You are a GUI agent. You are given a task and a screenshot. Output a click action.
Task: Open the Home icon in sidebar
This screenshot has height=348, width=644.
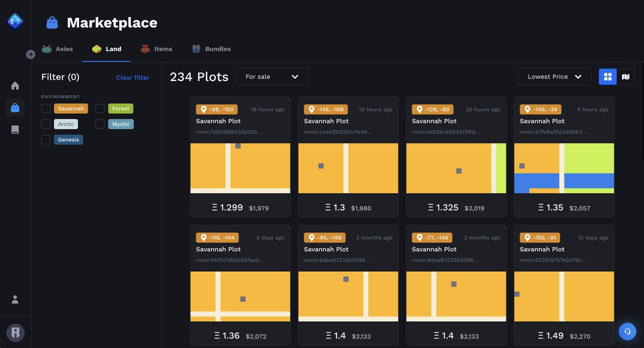15,86
